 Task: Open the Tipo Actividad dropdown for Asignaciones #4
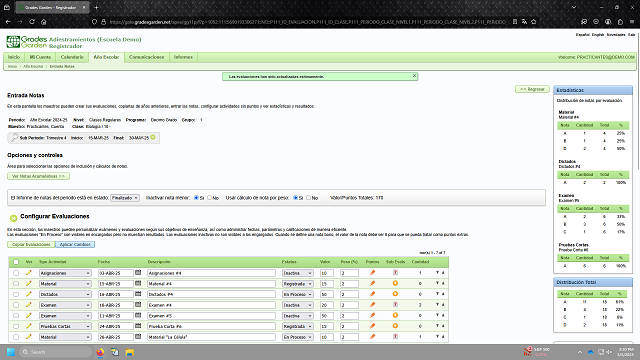(x=65, y=273)
